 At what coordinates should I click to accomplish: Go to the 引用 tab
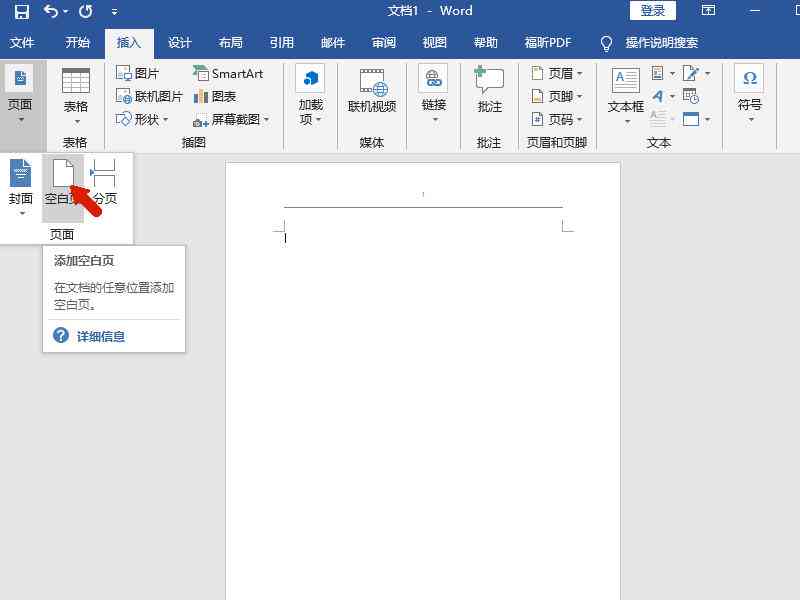pos(282,42)
